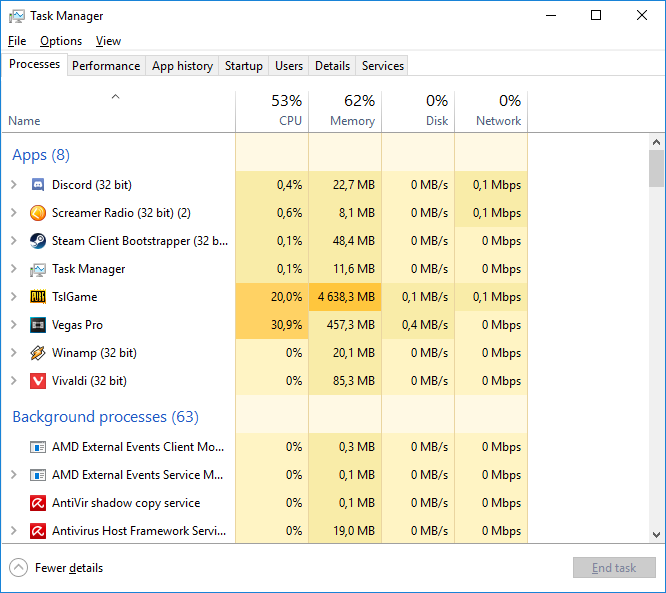Expand Antivirus Host Framework Service row

(x=14, y=531)
